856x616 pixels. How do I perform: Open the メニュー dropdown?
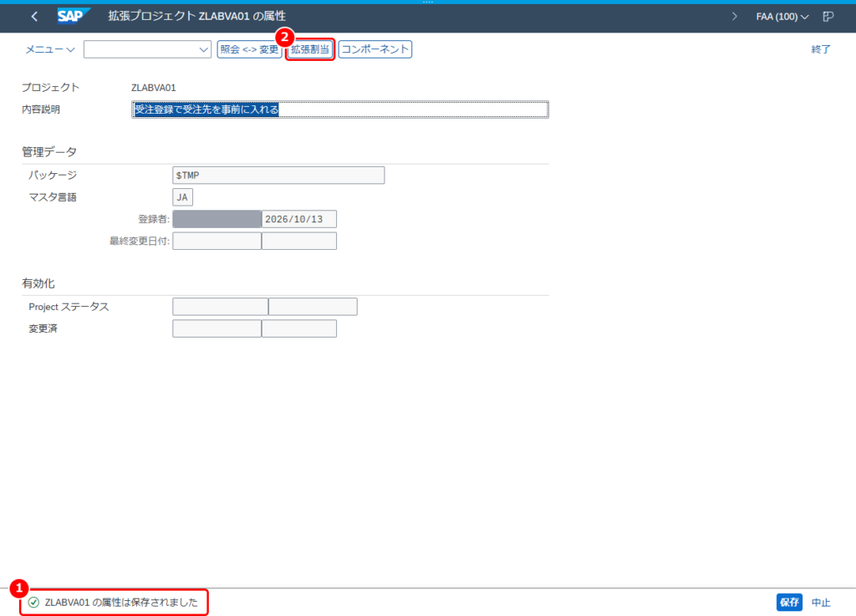pyautogui.click(x=49, y=49)
